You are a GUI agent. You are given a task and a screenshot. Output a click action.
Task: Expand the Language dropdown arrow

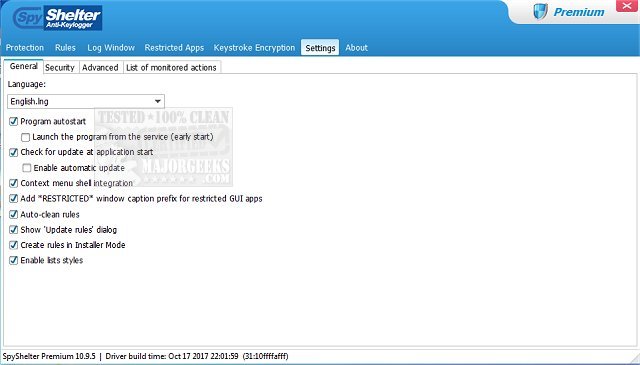point(158,101)
